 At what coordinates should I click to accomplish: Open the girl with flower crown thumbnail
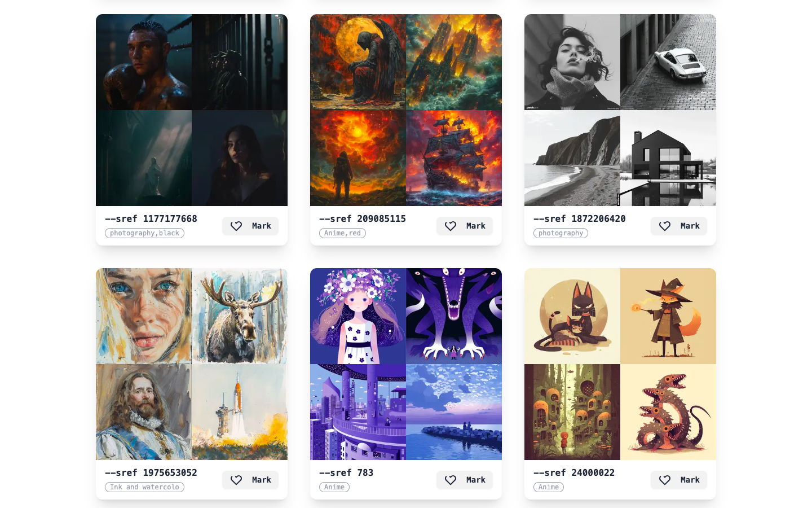(358, 316)
